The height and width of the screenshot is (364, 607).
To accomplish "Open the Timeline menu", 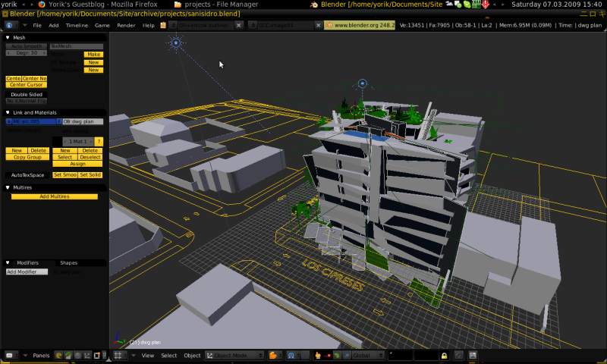I will coord(77,25).
